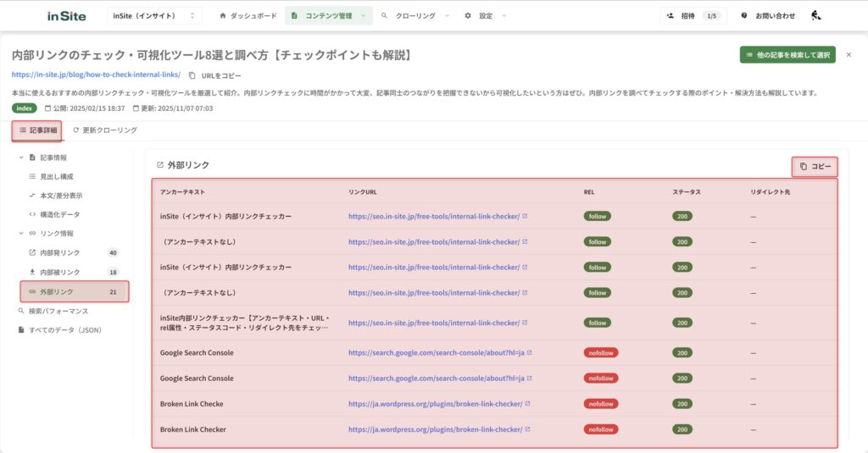Image resolution: width=868 pixels, height=453 pixels.
Task: Click nofollow badge on Broken Link Checke row
Action: point(601,405)
